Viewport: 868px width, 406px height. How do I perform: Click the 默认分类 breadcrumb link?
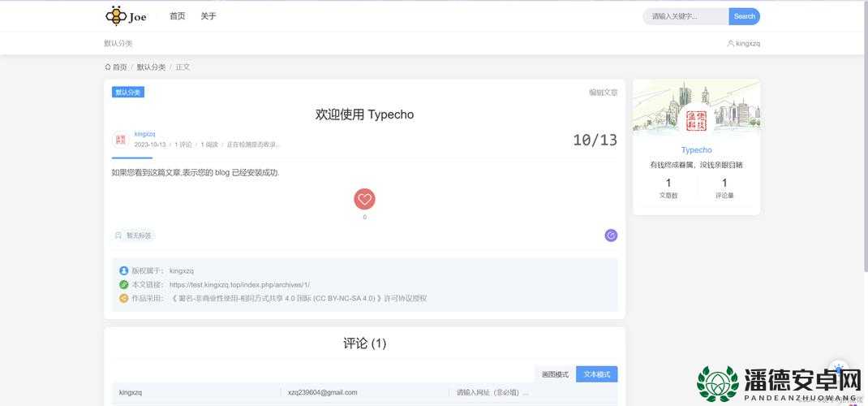coord(151,67)
